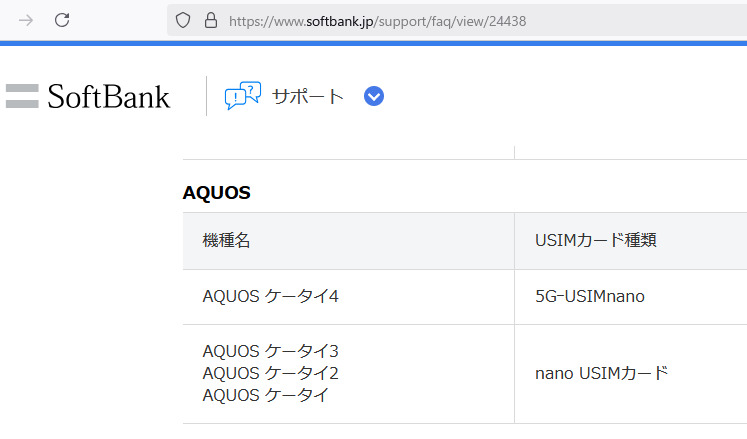Click the AQUOS ケータイ3 text

coord(270,351)
